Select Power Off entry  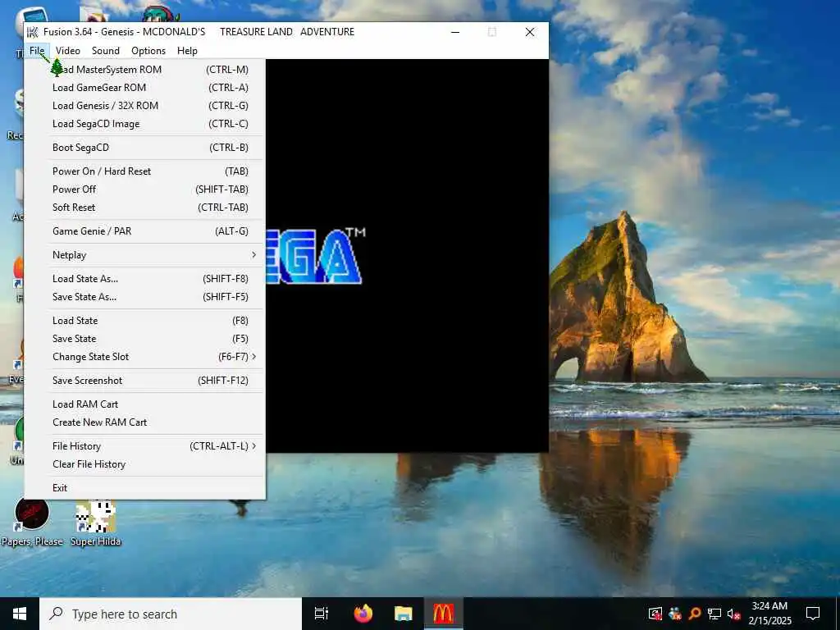click(145, 189)
